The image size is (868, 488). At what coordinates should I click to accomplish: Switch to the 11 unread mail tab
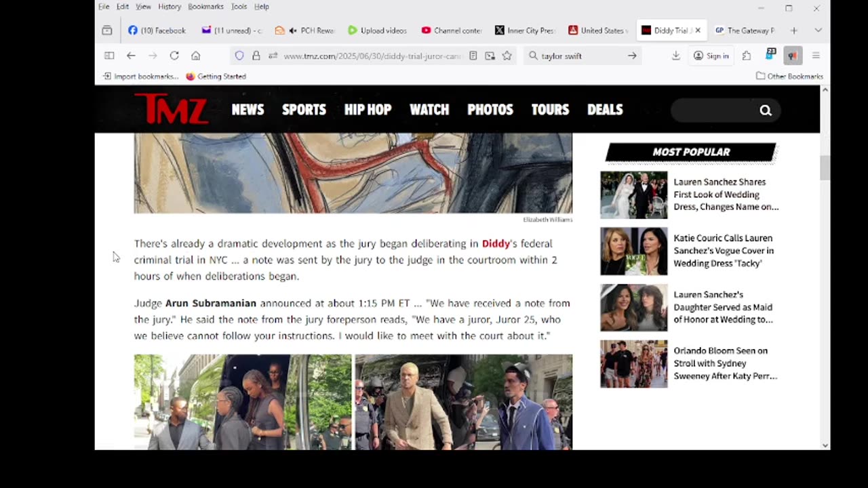pyautogui.click(x=231, y=30)
